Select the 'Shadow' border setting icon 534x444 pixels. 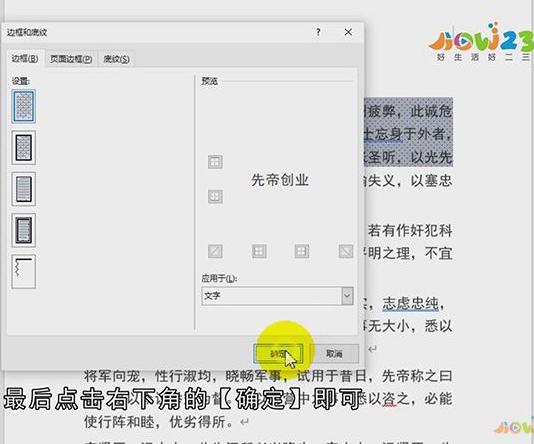[x=23, y=189]
